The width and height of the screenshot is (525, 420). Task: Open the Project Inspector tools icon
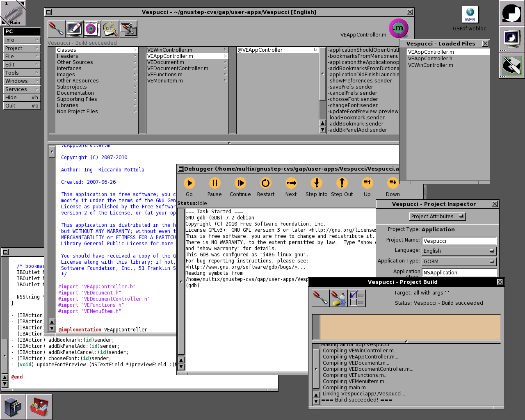[x=128, y=29]
